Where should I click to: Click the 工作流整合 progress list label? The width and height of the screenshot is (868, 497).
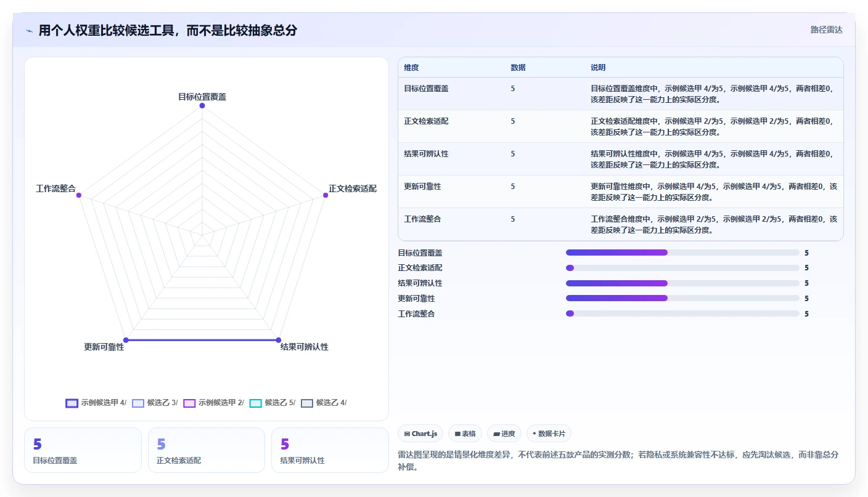click(416, 314)
